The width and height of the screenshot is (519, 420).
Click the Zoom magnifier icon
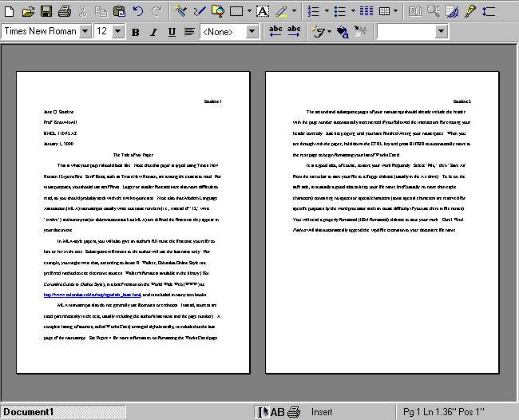point(434,11)
